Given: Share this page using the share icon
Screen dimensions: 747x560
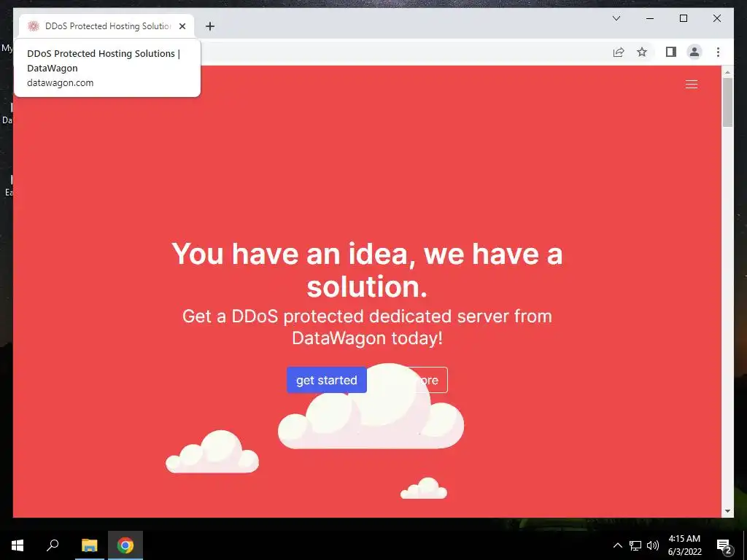Looking at the screenshot, I should [x=619, y=52].
